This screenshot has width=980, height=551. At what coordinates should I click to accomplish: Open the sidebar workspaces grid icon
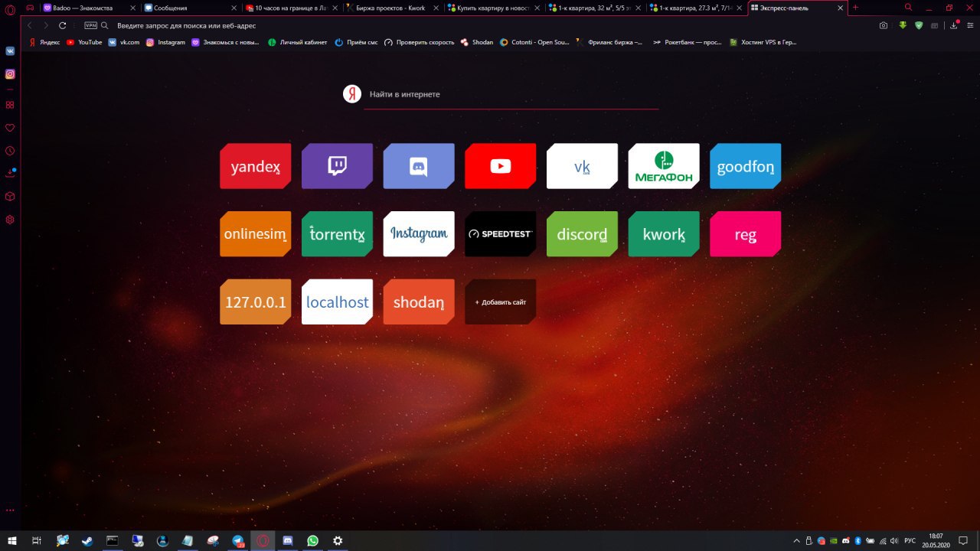click(x=10, y=105)
